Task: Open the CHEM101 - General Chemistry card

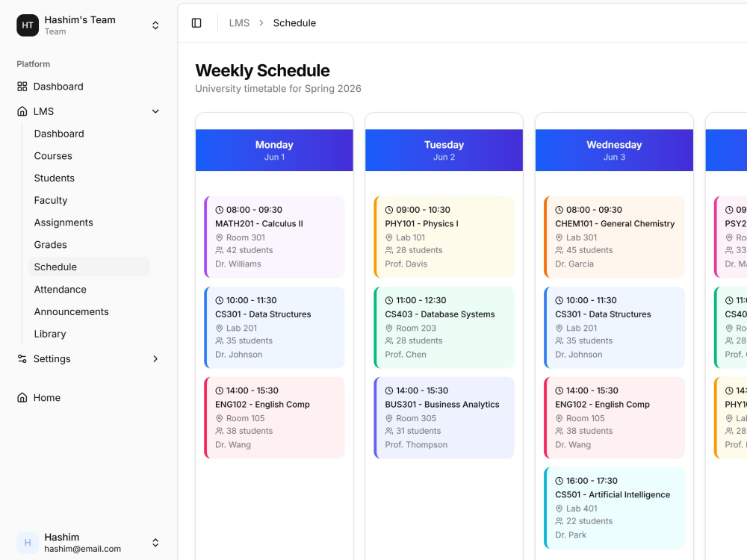Action: [x=614, y=237]
